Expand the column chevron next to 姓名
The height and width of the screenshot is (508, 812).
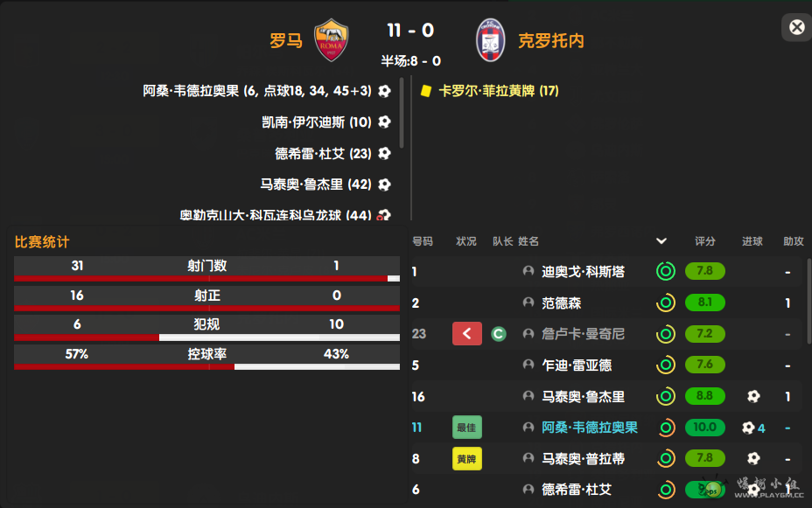pyautogui.click(x=661, y=241)
